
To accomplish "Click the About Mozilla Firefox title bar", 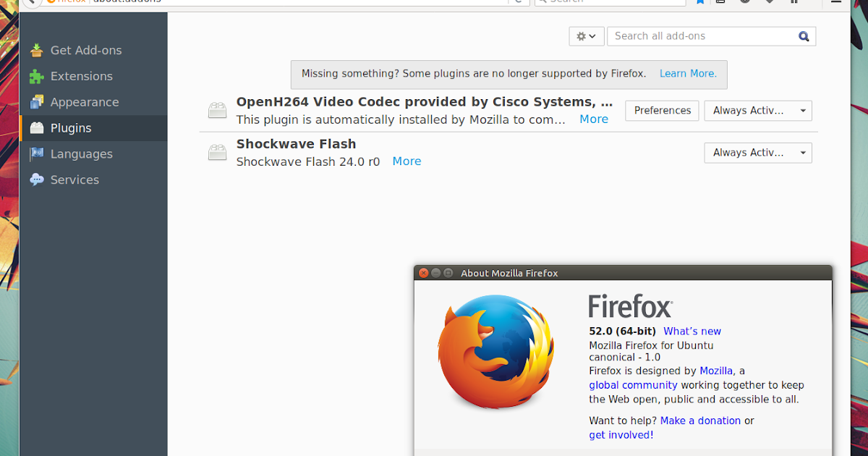I will click(622, 273).
